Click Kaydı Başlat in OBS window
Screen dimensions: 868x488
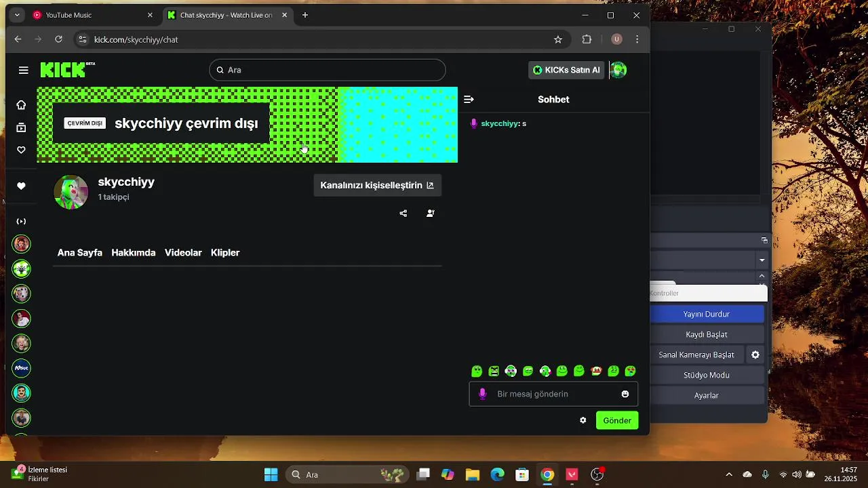tap(707, 334)
